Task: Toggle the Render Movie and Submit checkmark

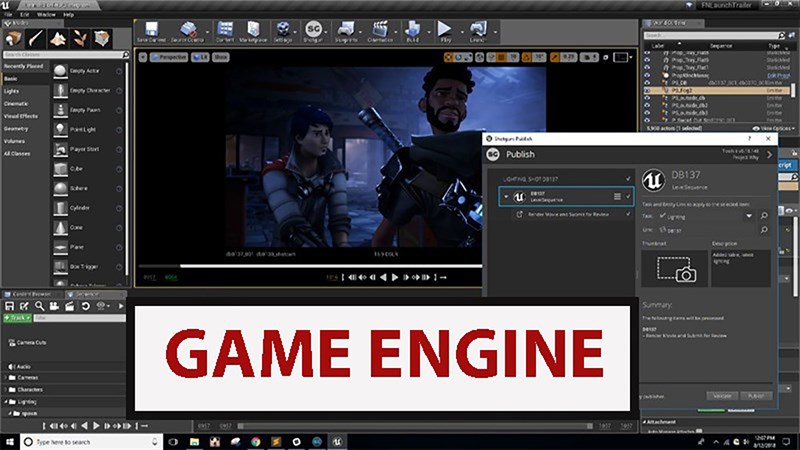Action: tap(628, 214)
